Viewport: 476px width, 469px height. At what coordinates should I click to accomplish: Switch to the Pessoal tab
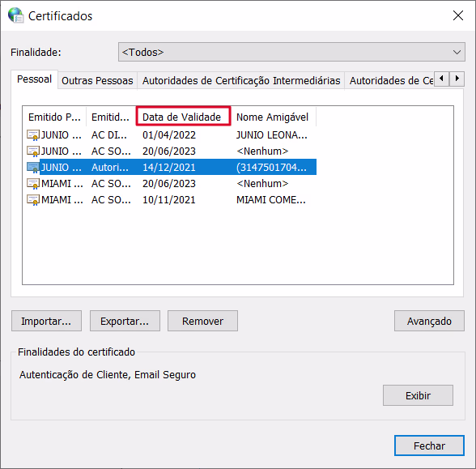point(34,79)
